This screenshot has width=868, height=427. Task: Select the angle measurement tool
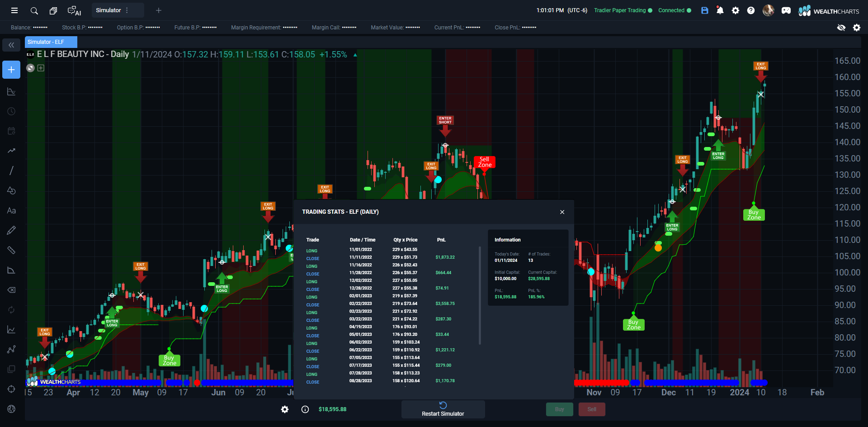[x=11, y=270]
